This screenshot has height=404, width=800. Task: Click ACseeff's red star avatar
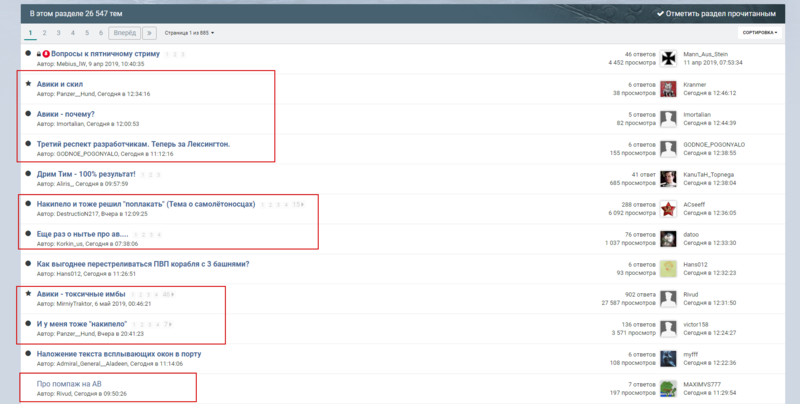click(x=669, y=208)
